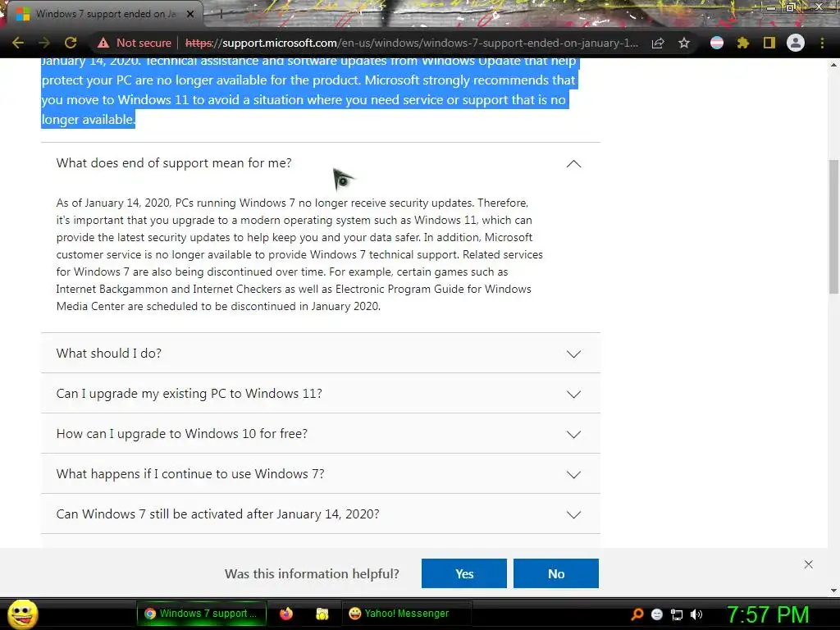Open the Extensions puzzle piece menu
Viewport: 840px width, 630px height.
(x=743, y=43)
